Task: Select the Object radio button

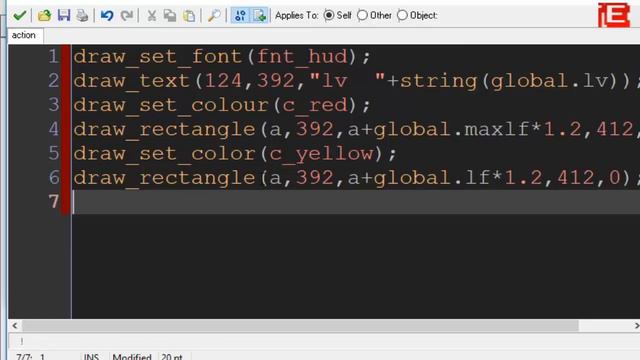Action: click(x=402, y=16)
